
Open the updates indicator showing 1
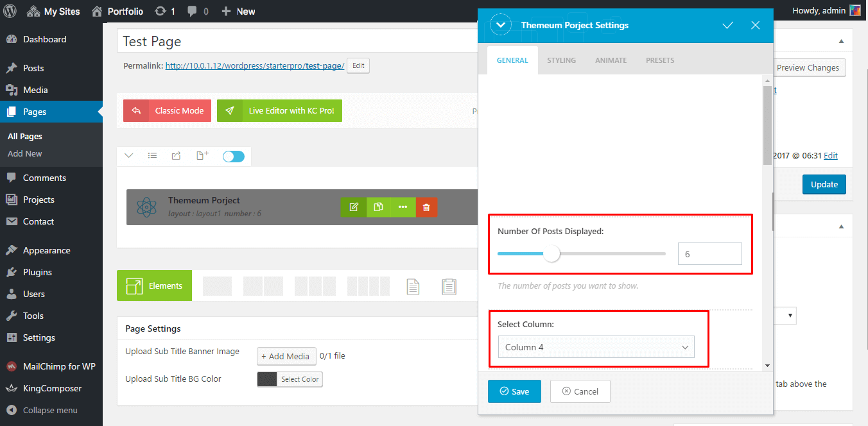click(165, 11)
